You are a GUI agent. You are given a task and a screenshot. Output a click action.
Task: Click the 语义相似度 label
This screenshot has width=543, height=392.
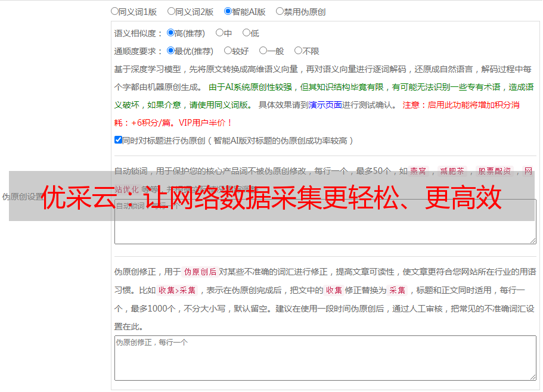pyautogui.click(x=138, y=33)
